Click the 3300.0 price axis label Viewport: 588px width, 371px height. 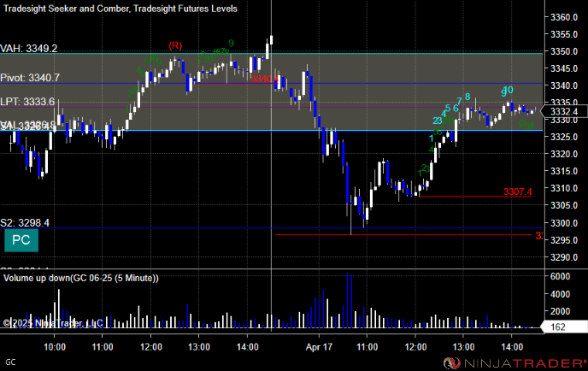tap(564, 223)
